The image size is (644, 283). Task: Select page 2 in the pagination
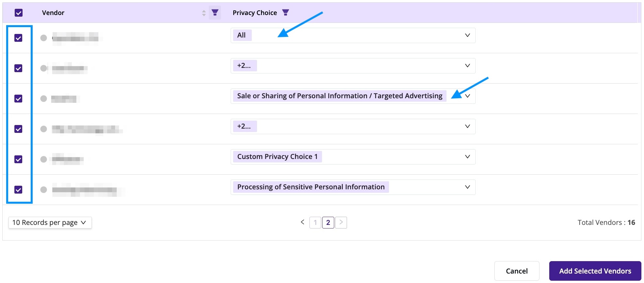click(x=328, y=223)
